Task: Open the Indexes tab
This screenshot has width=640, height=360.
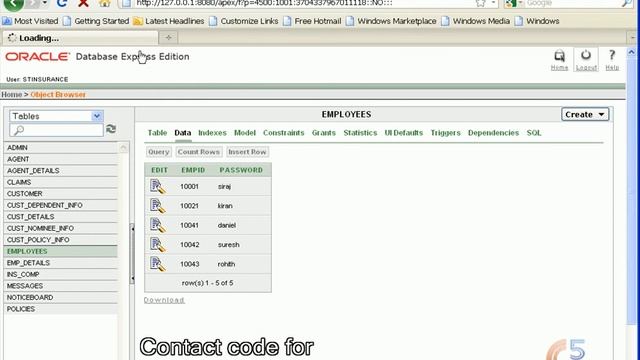Action: tap(212, 133)
